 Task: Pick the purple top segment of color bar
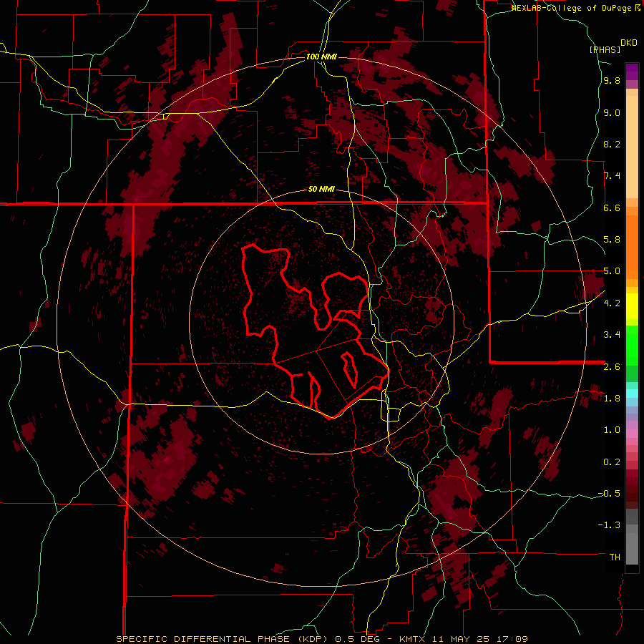[632, 72]
